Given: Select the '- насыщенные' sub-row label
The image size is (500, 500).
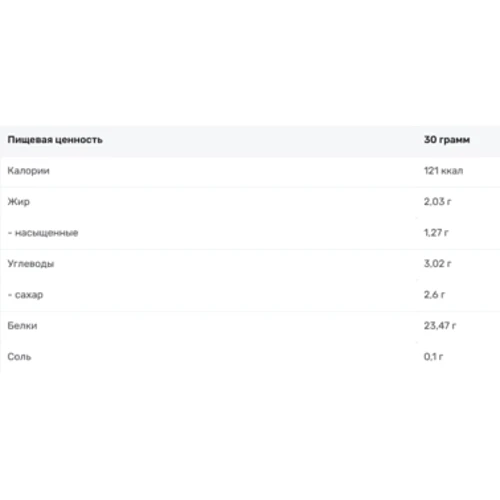Looking at the screenshot, I should click(x=43, y=233).
